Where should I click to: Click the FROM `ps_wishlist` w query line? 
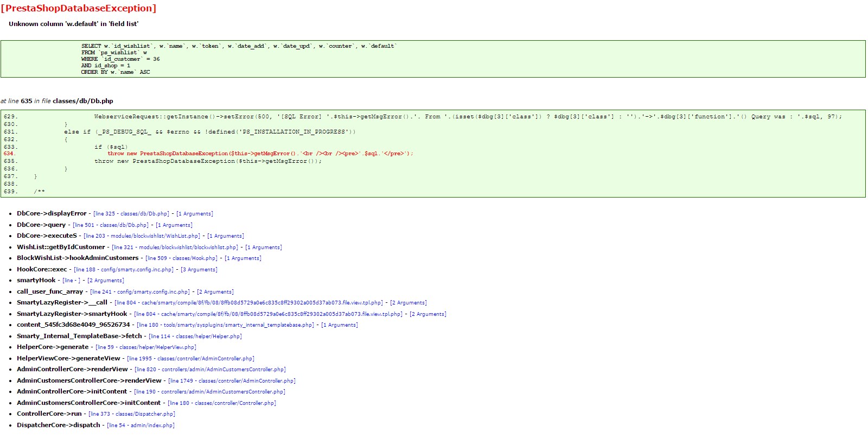click(114, 53)
